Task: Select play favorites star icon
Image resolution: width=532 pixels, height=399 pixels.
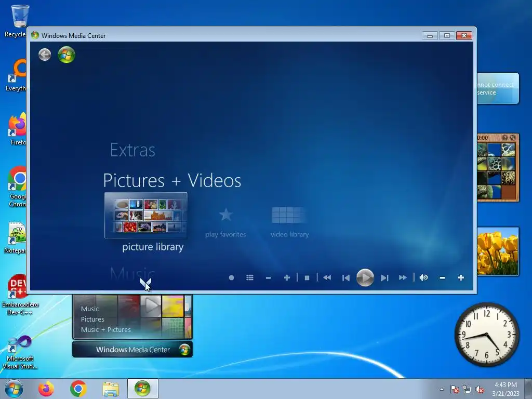Action: (225, 215)
